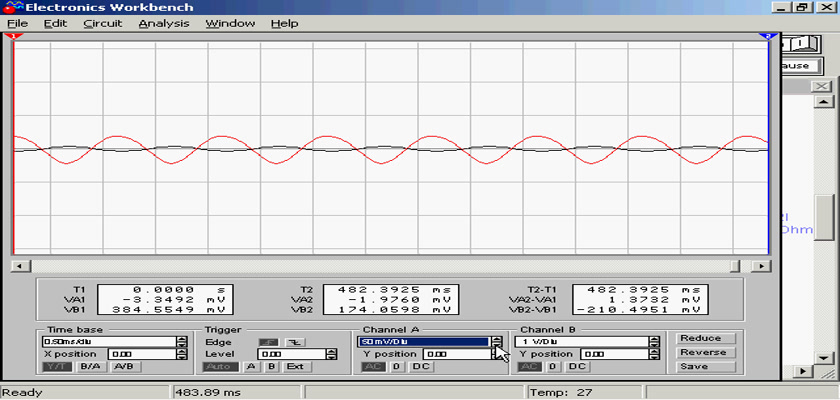This screenshot has height=400, width=840.
Task: Click the VA1 readout -3.3492 mV
Action: coord(165,299)
